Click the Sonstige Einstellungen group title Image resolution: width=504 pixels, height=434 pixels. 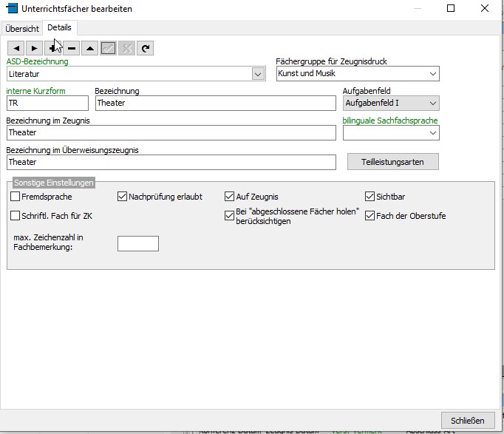point(54,183)
